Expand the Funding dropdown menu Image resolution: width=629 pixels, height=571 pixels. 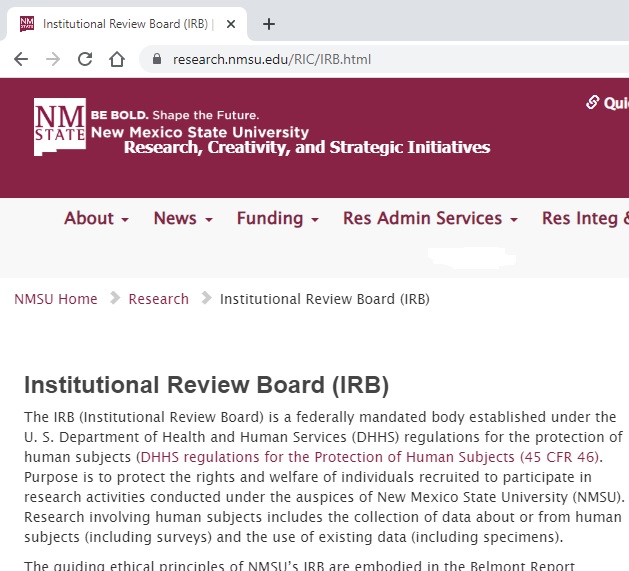tap(278, 219)
